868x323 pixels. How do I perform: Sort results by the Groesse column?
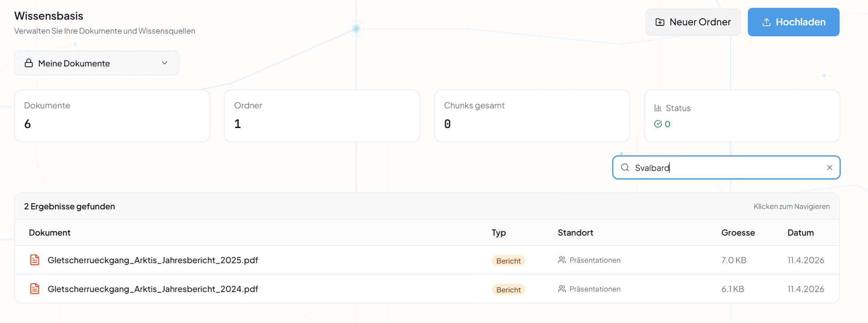tap(738, 232)
